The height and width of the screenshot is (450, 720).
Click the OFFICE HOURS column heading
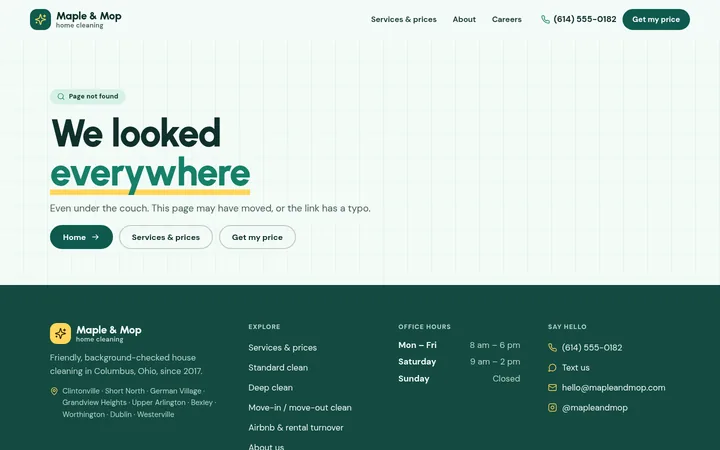[x=424, y=326]
